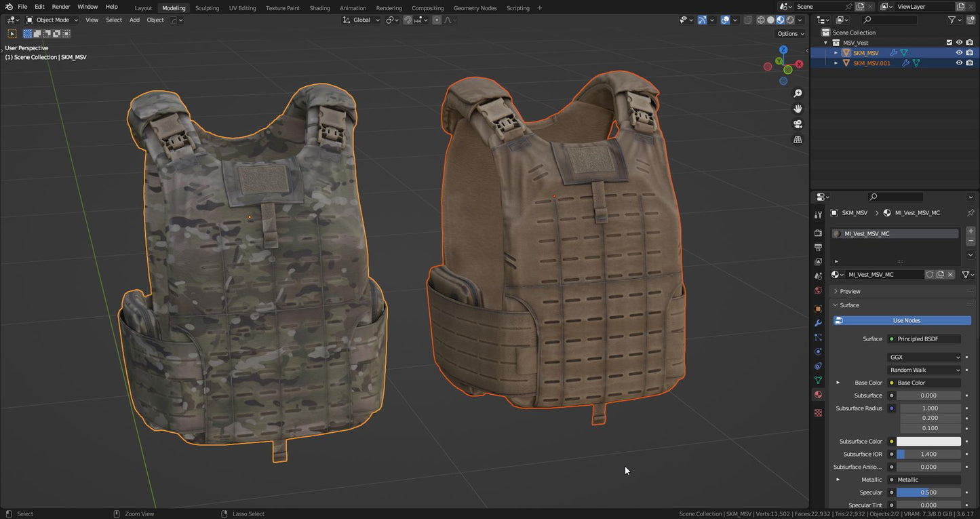Disable viewport overlays
980x519 pixels.
[x=724, y=20]
